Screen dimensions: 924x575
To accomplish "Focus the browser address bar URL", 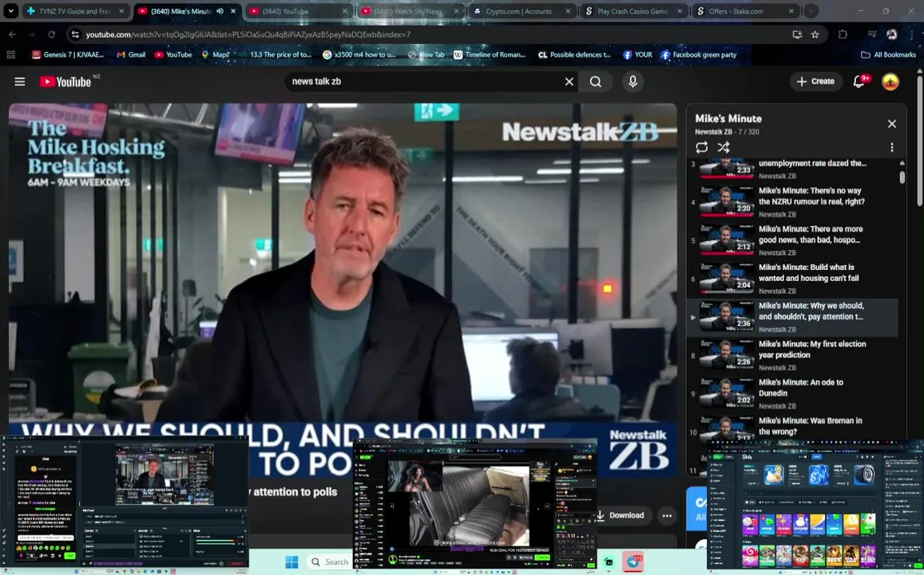I will point(248,35).
